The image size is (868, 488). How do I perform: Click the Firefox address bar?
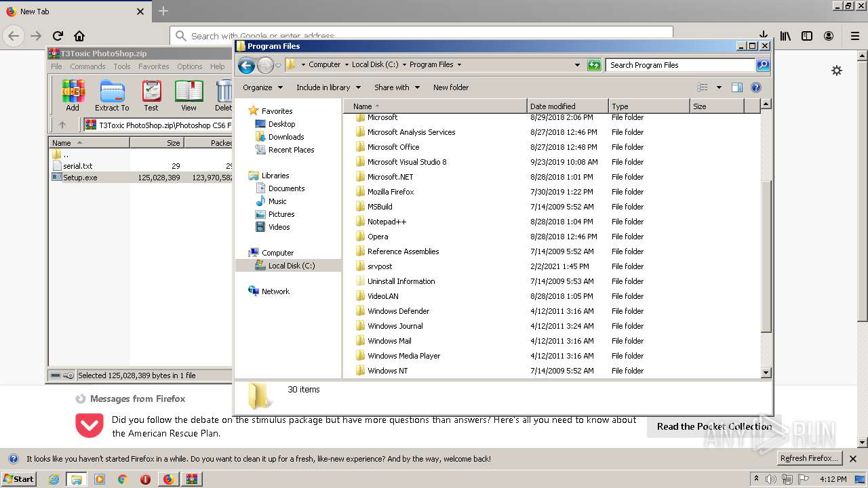point(420,36)
